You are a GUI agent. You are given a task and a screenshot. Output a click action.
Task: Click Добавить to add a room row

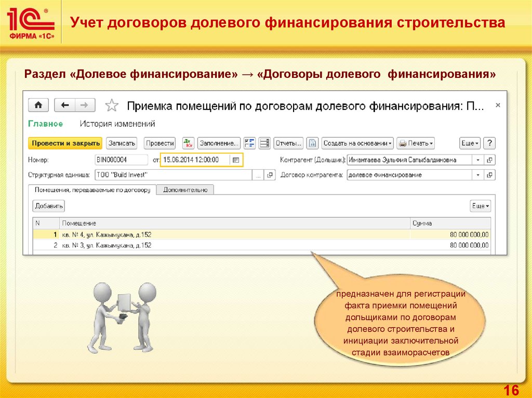click(49, 206)
